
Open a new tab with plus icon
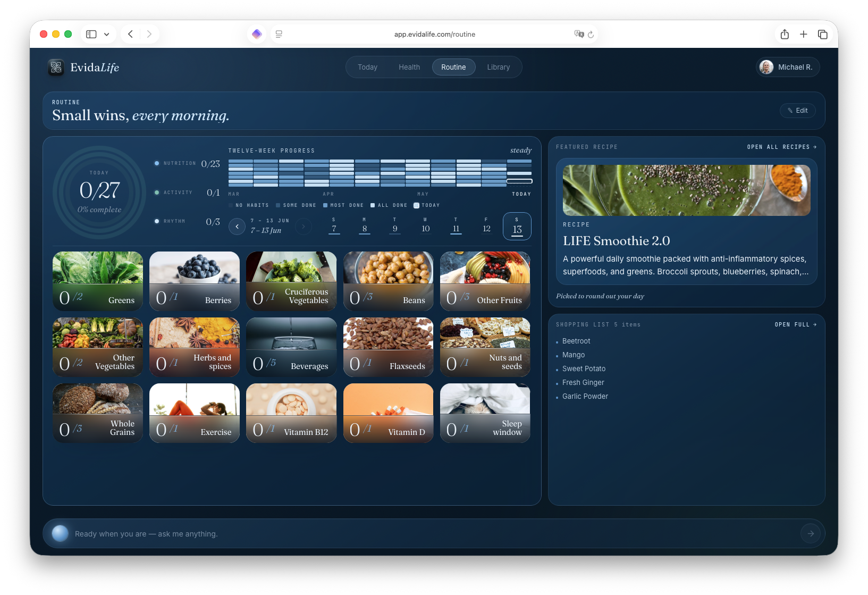804,34
